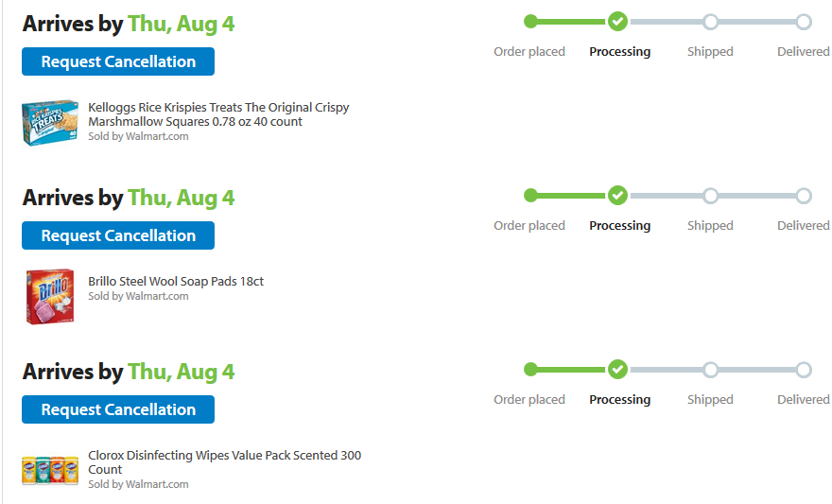Open the Brillo Steel Wool box thumbnail

coord(49,296)
